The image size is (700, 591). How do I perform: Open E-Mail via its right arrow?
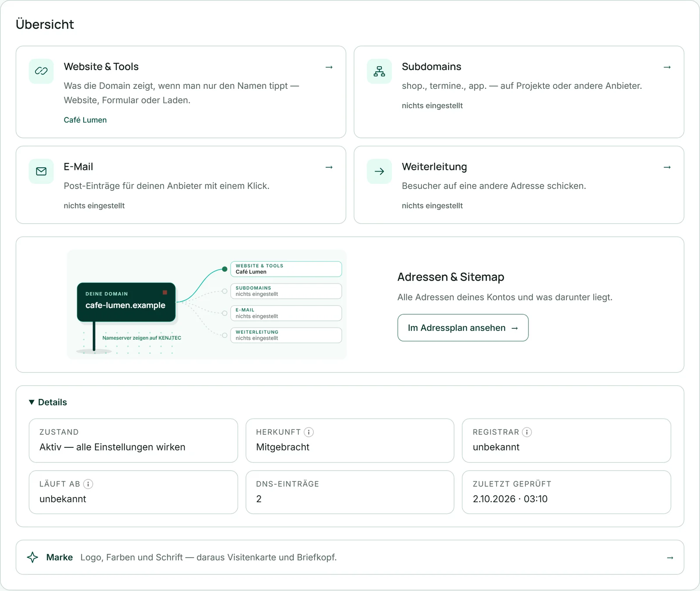tap(329, 167)
